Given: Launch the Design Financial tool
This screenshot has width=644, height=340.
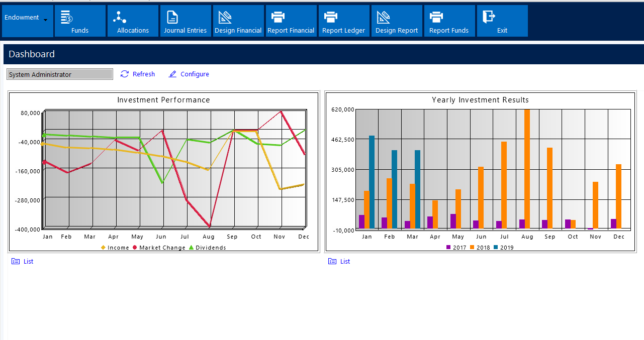Looking at the screenshot, I should (238, 21).
